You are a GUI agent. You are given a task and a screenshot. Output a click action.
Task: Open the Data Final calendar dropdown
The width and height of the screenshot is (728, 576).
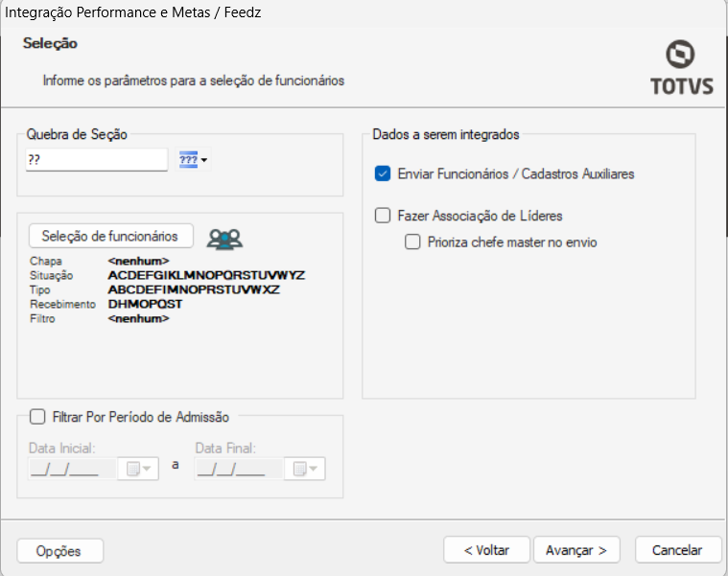coord(305,469)
